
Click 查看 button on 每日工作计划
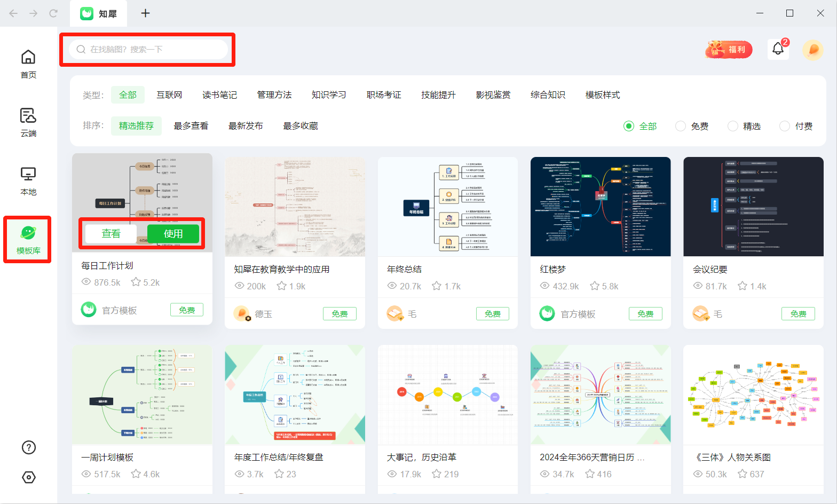point(111,234)
